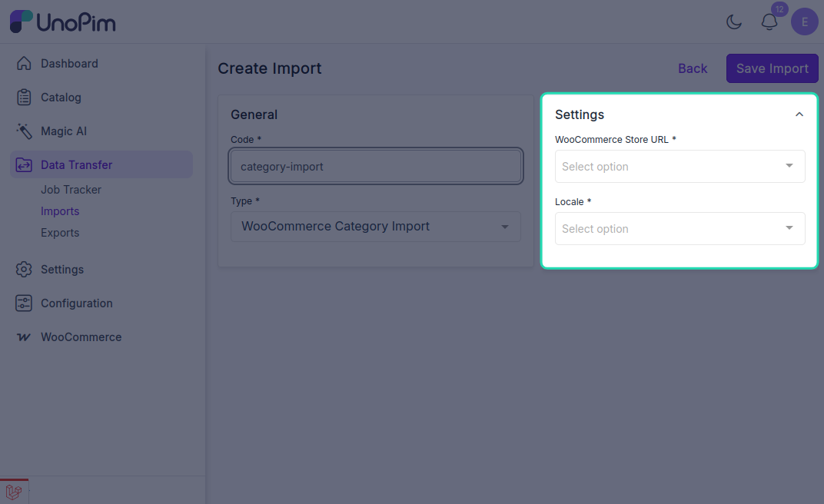Click the General section title
Image resolution: width=824 pixels, height=504 pixels.
click(x=254, y=114)
